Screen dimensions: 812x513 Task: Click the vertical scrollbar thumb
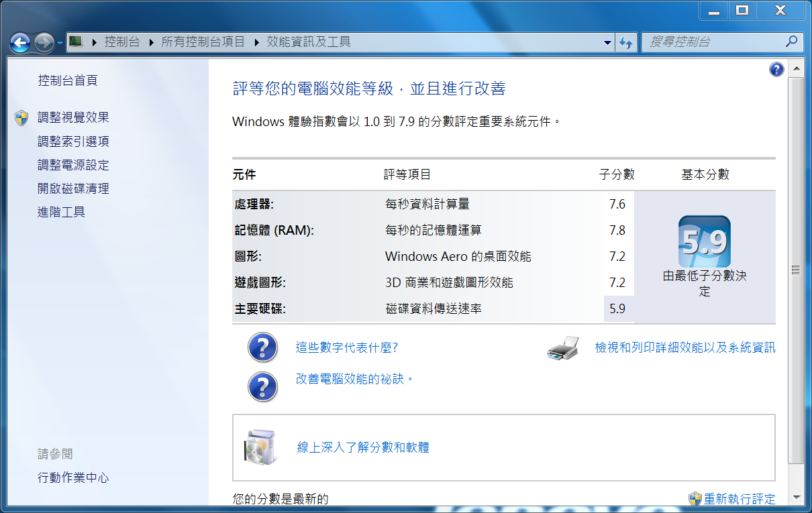pos(797,270)
